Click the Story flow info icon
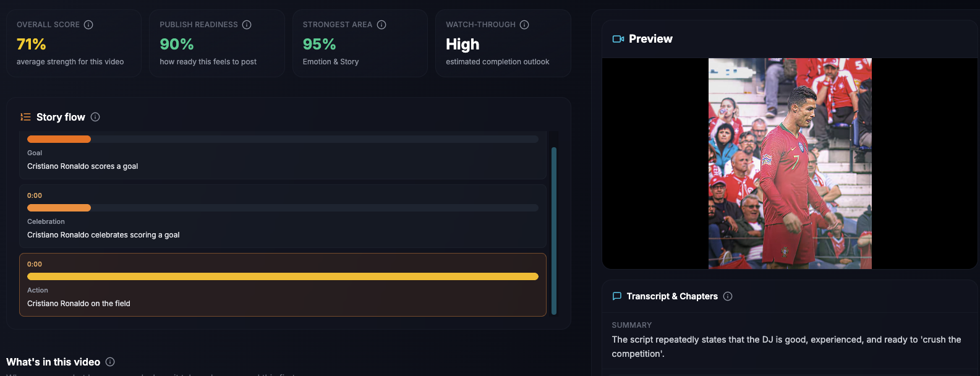Screen dimensions: 980x376 point(95,117)
